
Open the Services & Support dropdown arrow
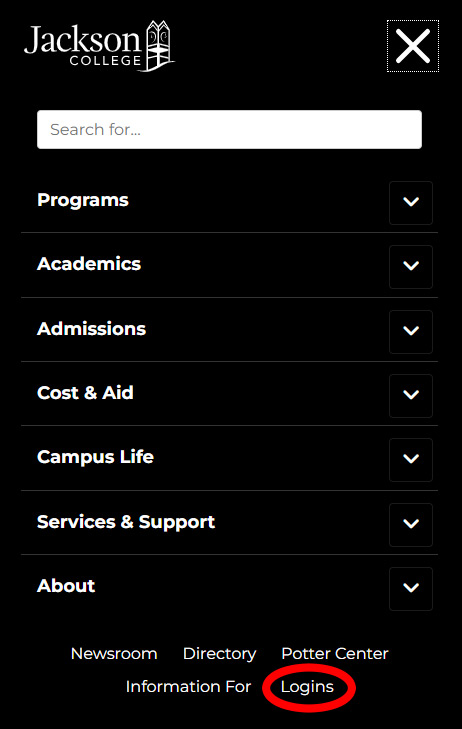click(x=411, y=524)
